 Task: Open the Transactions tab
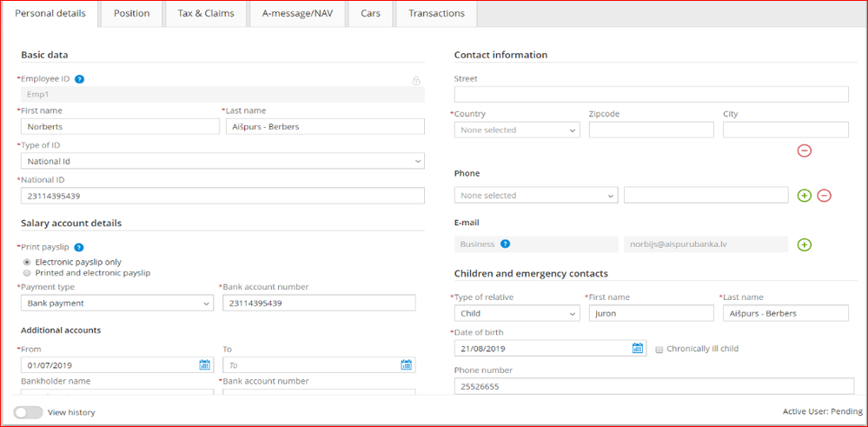436,13
